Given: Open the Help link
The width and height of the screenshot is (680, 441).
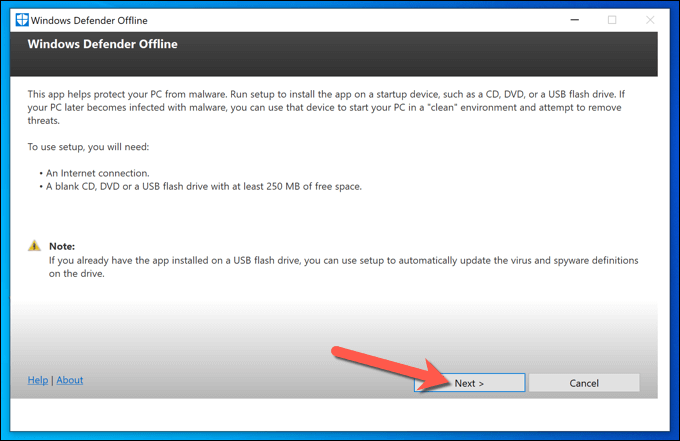Looking at the screenshot, I should 38,380.
